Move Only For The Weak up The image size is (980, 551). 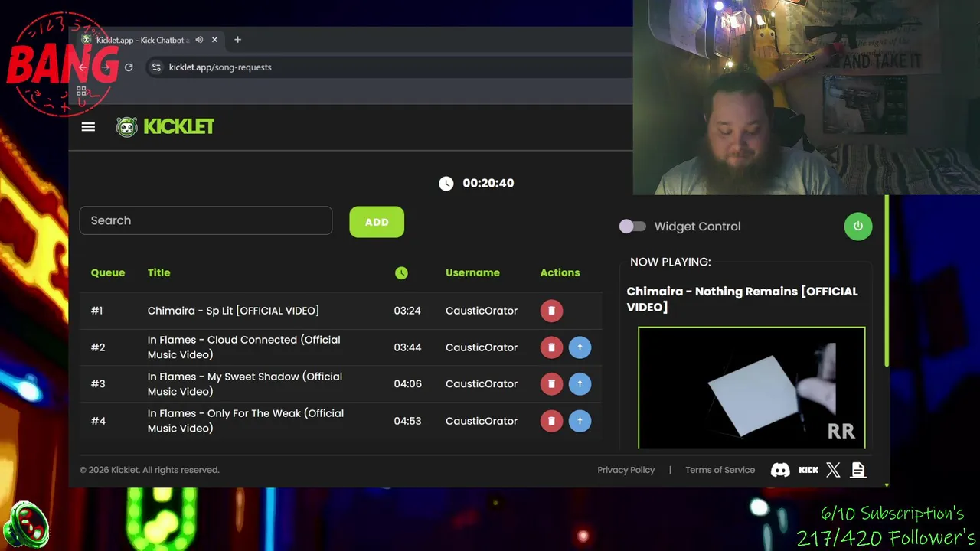point(580,421)
